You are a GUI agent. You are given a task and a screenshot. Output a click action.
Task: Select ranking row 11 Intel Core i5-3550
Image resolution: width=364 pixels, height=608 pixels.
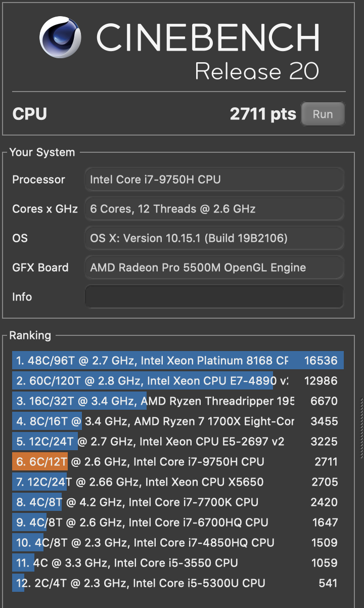(x=178, y=563)
